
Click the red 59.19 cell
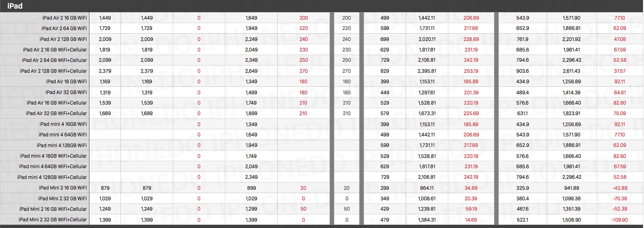point(471,209)
